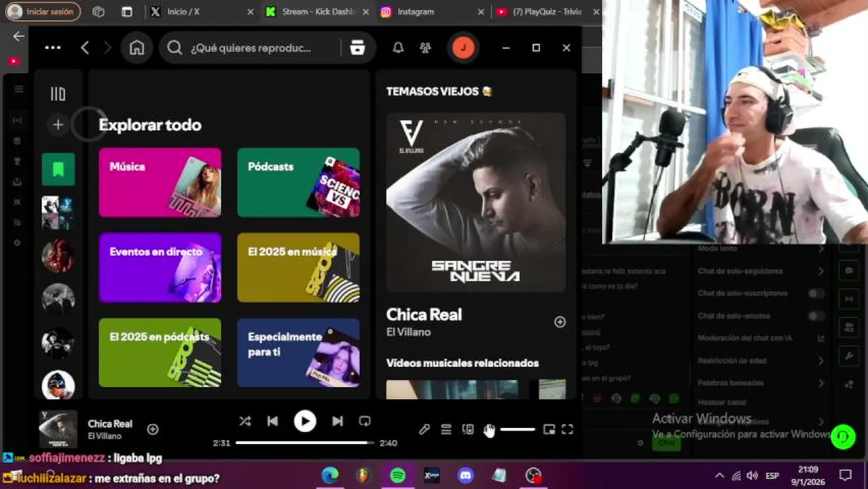The width and height of the screenshot is (868, 489).
Task: Expand Chat de solo-seguidores chevron in Kick
Action: 821,271
